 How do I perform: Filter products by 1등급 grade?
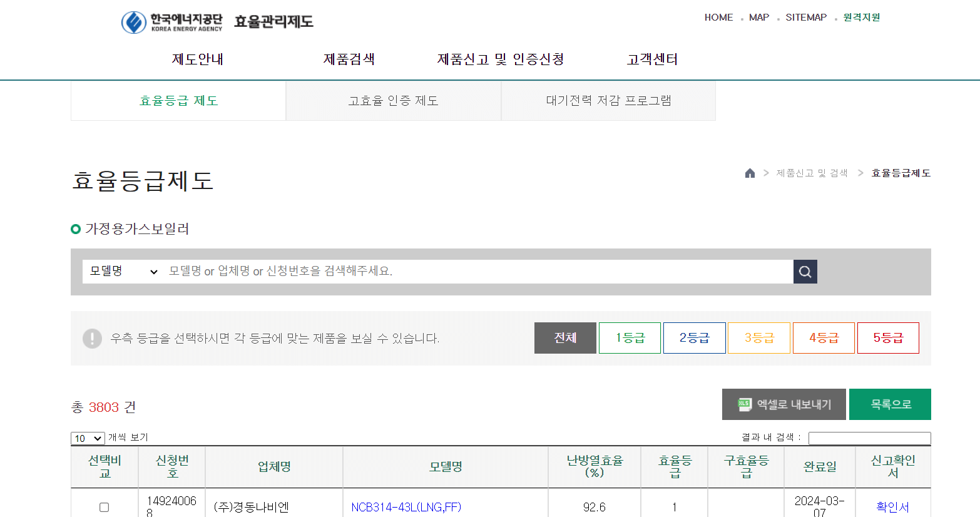pos(630,337)
